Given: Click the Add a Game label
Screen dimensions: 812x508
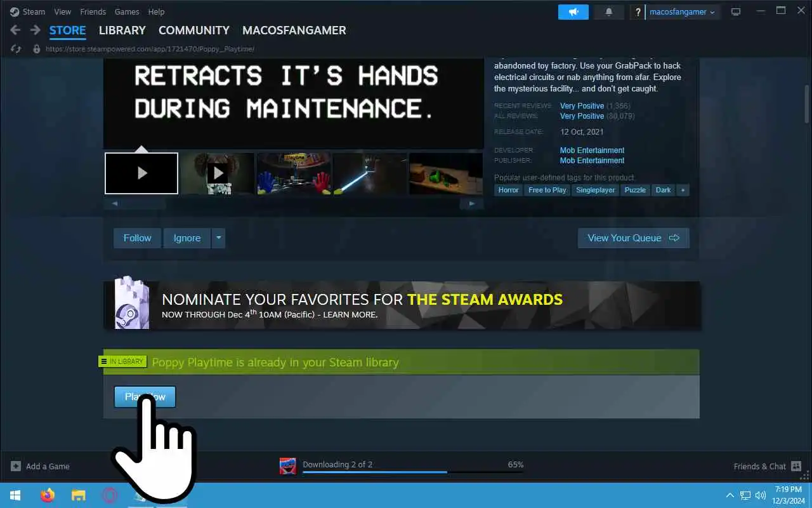Looking at the screenshot, I should point(48,466).
